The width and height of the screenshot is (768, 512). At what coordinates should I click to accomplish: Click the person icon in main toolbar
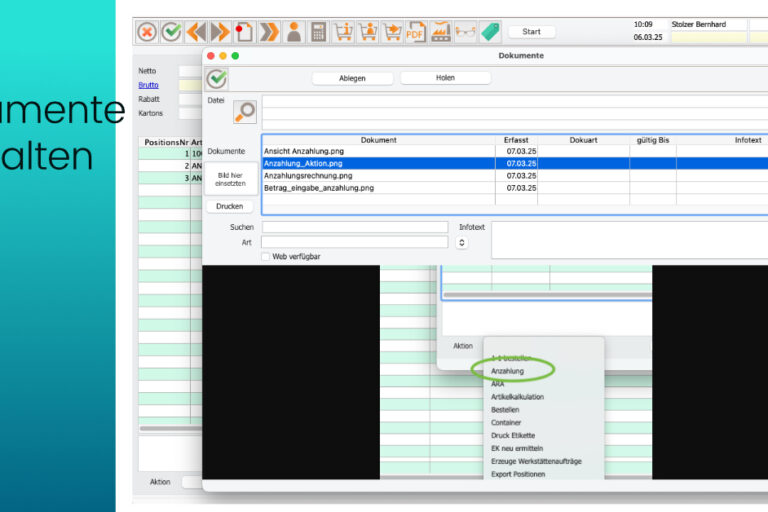[x=294, y=32]
